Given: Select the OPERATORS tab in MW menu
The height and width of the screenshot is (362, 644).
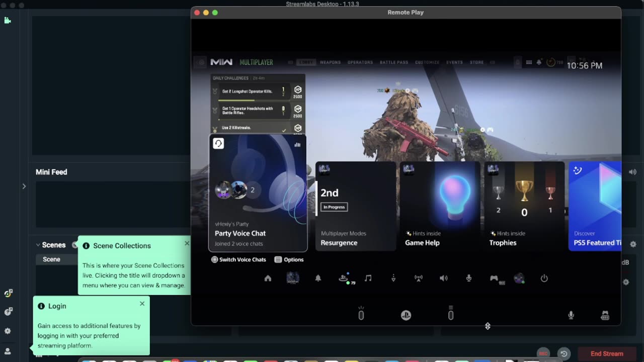Looking at the screenshot, I should 360,62.
